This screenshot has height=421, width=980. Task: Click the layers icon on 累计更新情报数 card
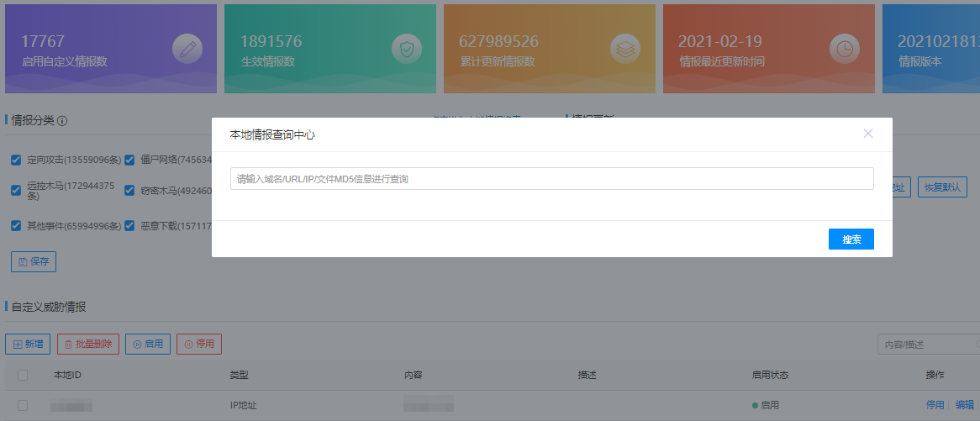[625, 49]
